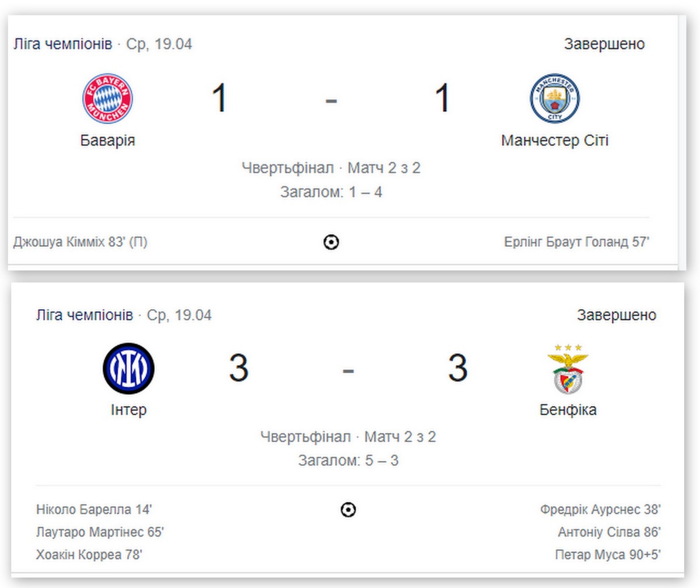Click aggregate text Загалом: 1 – 4

331,192
